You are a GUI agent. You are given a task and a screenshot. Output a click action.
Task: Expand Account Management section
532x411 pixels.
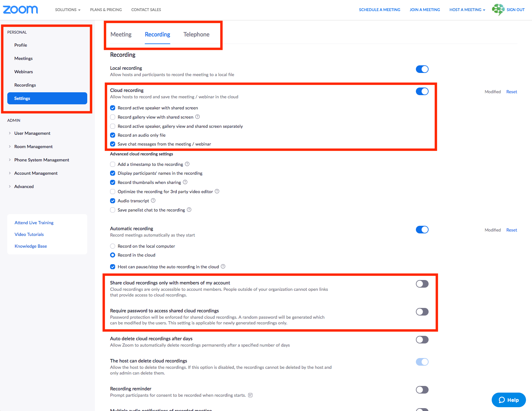click(36, 173)
